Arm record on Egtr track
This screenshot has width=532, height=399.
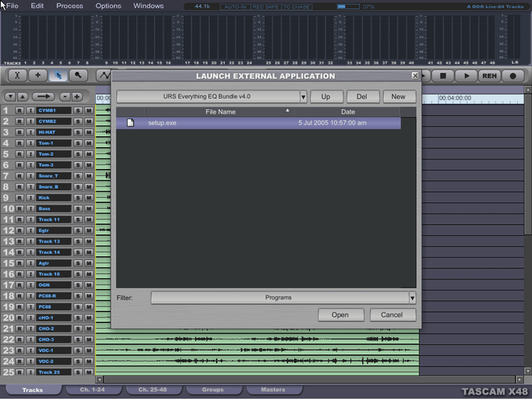[x=19, y=230]
